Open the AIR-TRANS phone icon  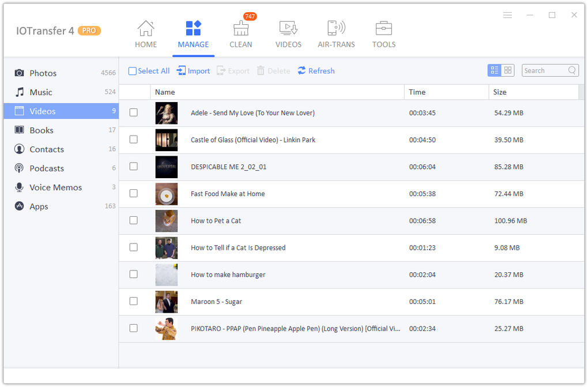(336, 28)
